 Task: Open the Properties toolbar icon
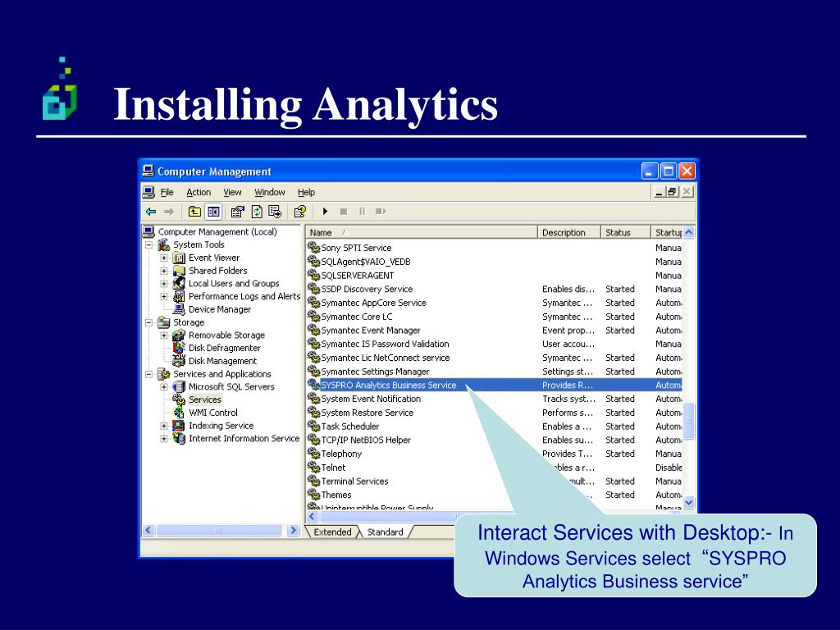237,212
